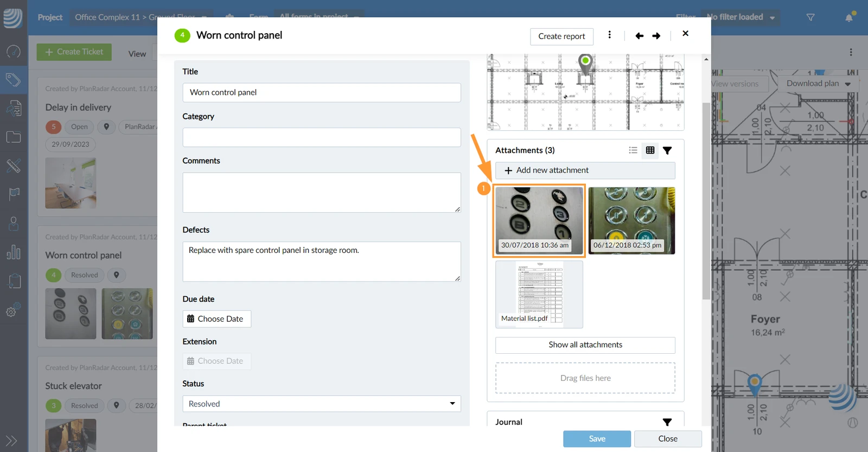Open Choose Date for Due date
The height and width of the screenshot is (452, 868).
[x=217, y=319]
